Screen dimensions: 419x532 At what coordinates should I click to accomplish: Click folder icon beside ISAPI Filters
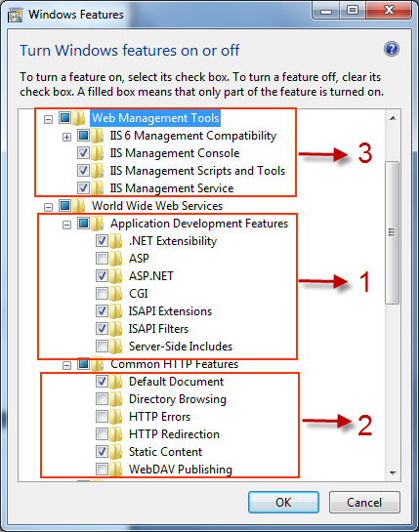point(116,329)
